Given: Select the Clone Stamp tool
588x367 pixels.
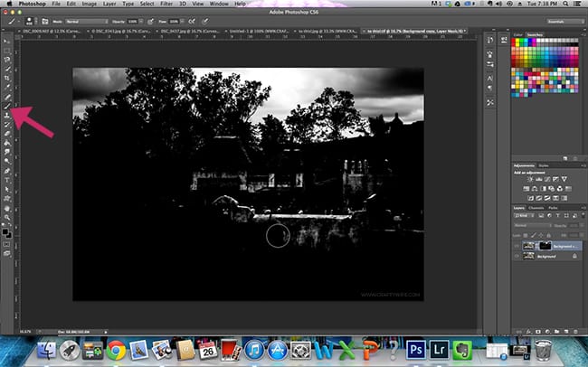Looking at the screenshot, I should click(x=6, y=115).
